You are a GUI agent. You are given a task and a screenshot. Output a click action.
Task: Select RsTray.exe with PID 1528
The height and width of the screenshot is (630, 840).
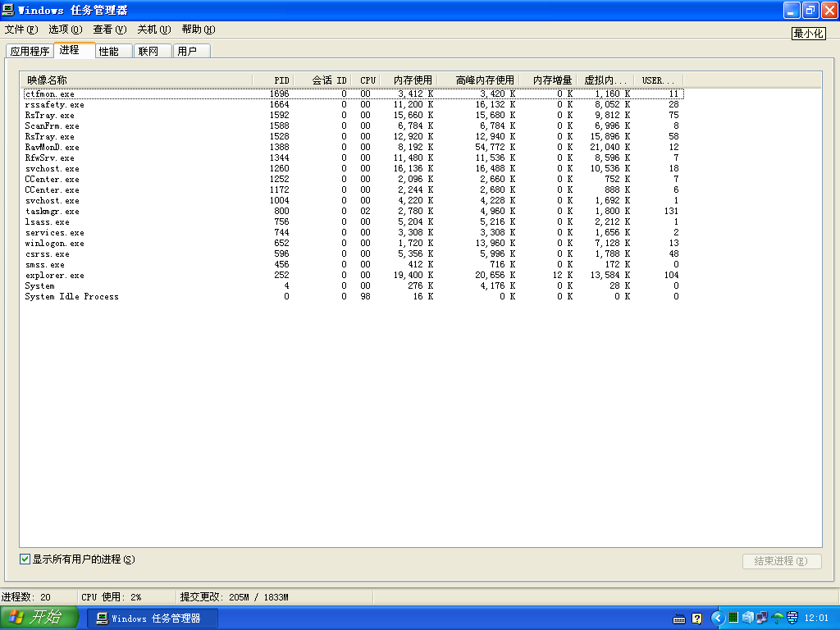[354, 137]
